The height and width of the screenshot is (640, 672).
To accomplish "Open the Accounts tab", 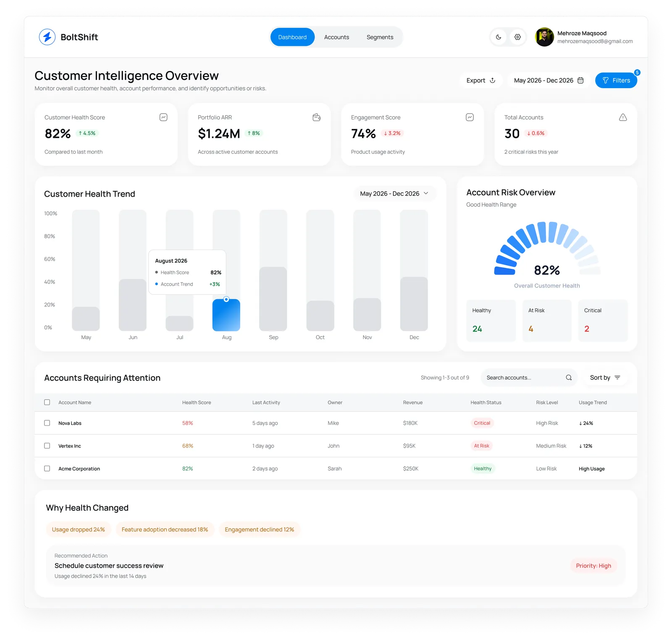I will [336, 37].
